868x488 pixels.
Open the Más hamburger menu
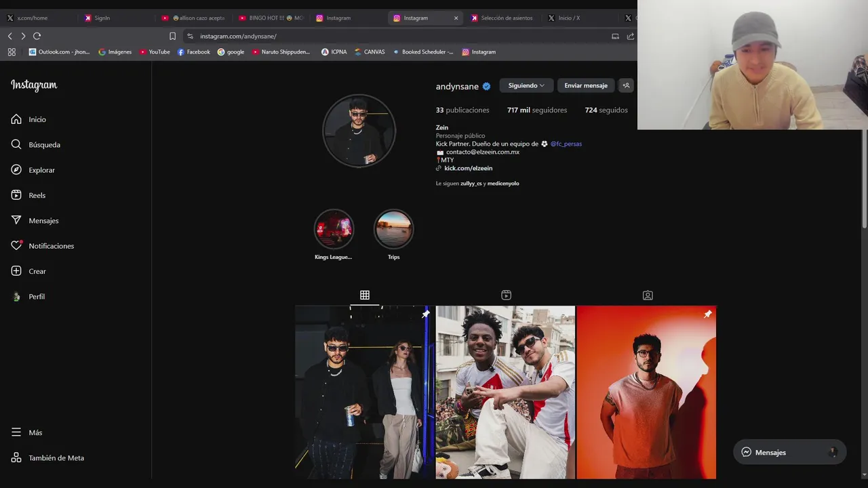tap(16, 432)
